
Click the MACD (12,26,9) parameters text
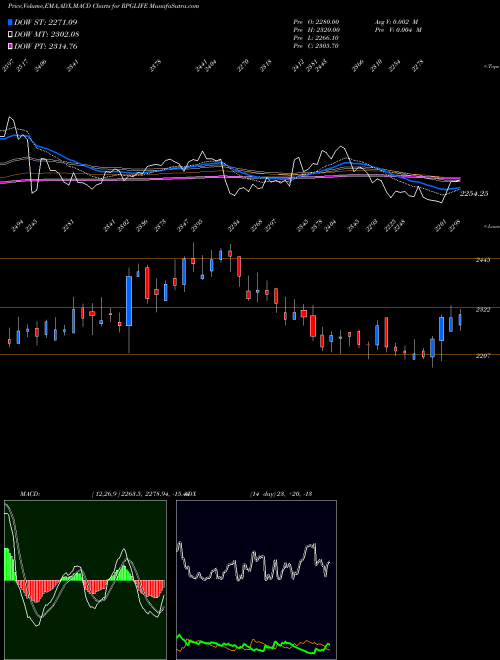(139, 494)
